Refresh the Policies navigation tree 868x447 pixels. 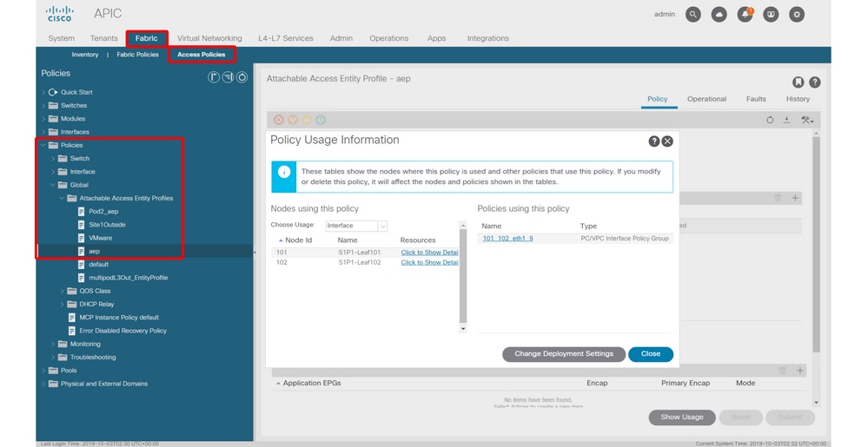pos(242,77)
